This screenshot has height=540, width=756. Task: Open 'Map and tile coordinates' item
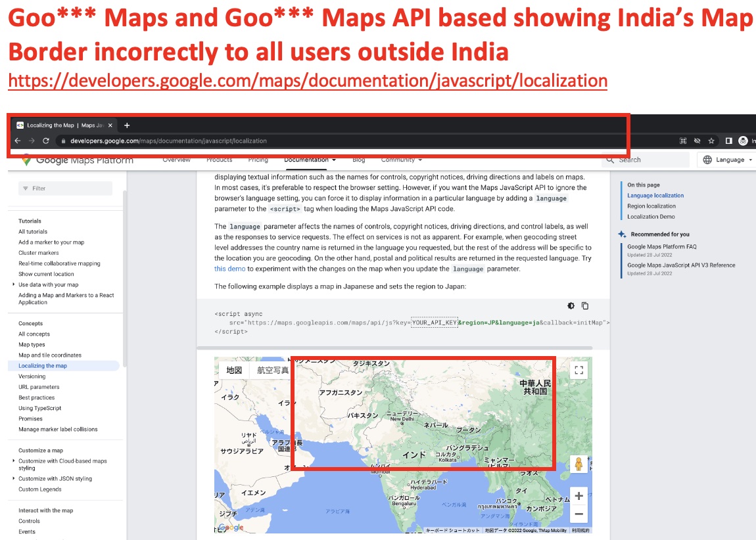tap(50, 355)
